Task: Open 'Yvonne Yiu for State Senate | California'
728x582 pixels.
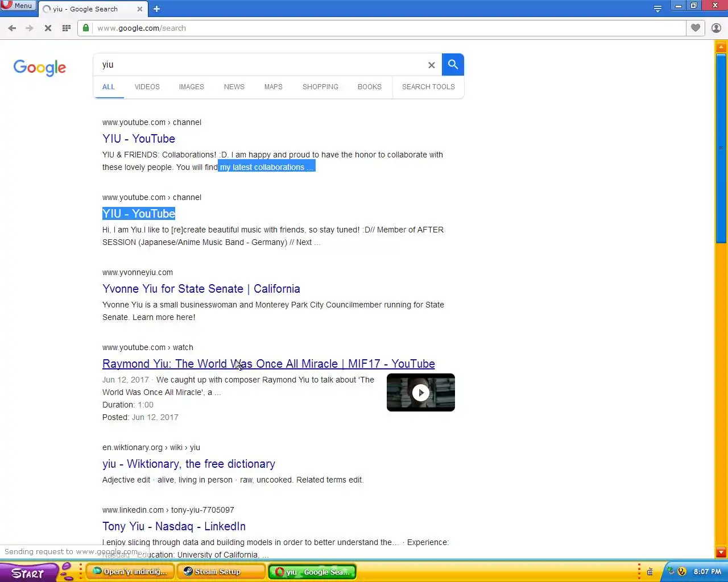Action: tap(201, 289)
